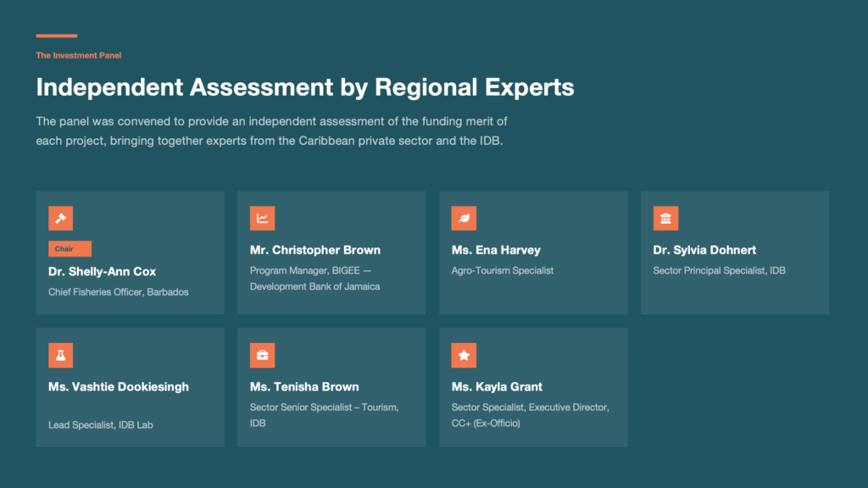868x488 pixels.
Task: Click the orange accent bar above section label
Action: (57, 36)
